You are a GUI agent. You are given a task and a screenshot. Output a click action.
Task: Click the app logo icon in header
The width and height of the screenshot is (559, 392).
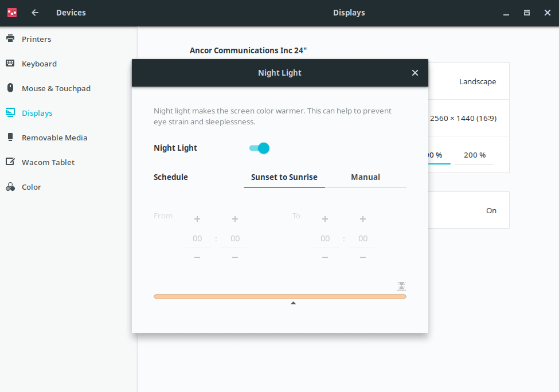point(12,13)
